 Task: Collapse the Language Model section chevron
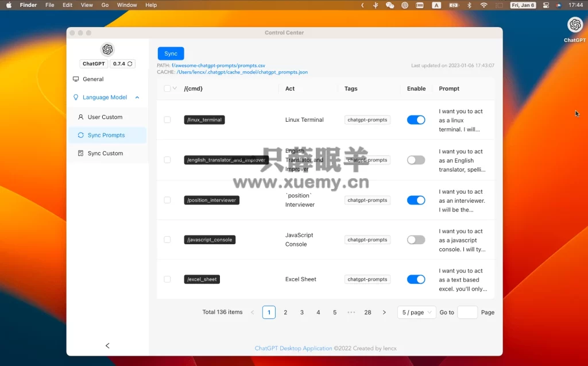coord(137,97)
